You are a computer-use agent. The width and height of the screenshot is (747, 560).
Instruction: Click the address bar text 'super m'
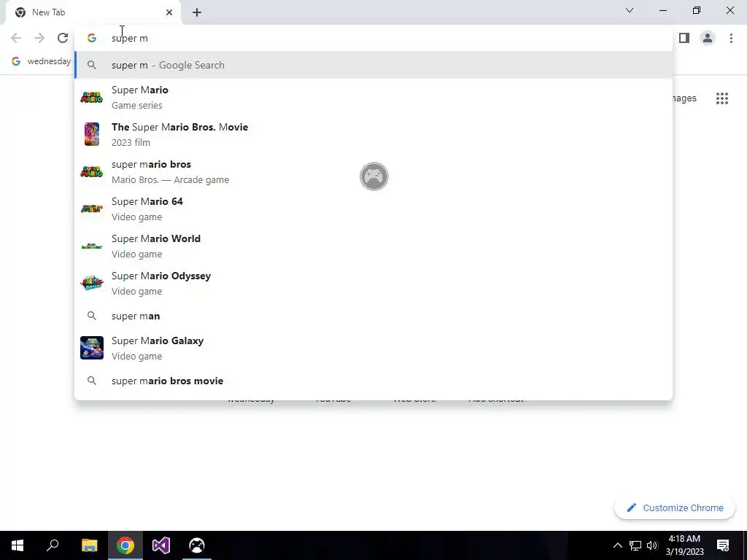(130, 38)
